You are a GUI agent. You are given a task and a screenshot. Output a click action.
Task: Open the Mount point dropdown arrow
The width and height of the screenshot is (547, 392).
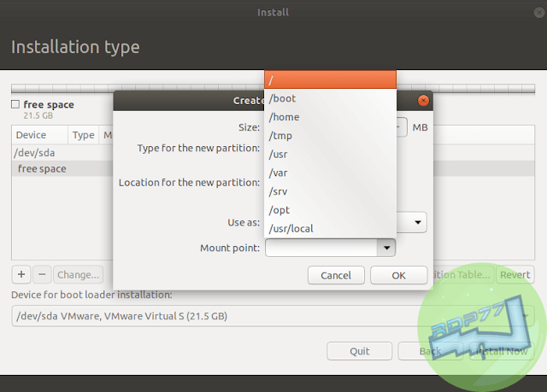tap(386, 248)
